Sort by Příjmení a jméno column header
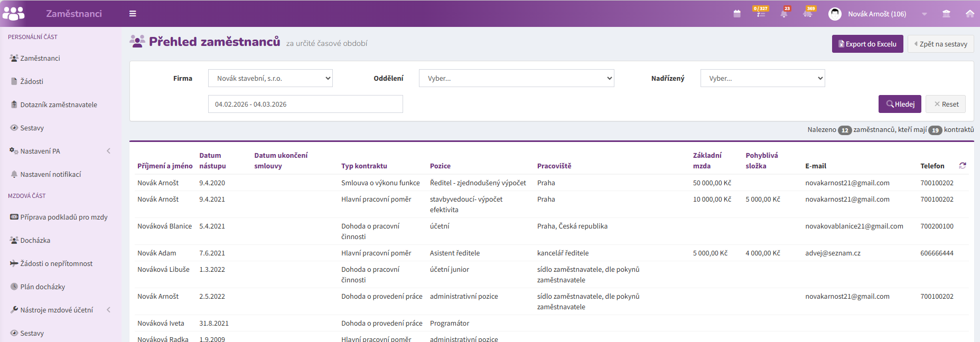Image resolution: width=980 pixels, height=342 pixels. tap(165, 166)
